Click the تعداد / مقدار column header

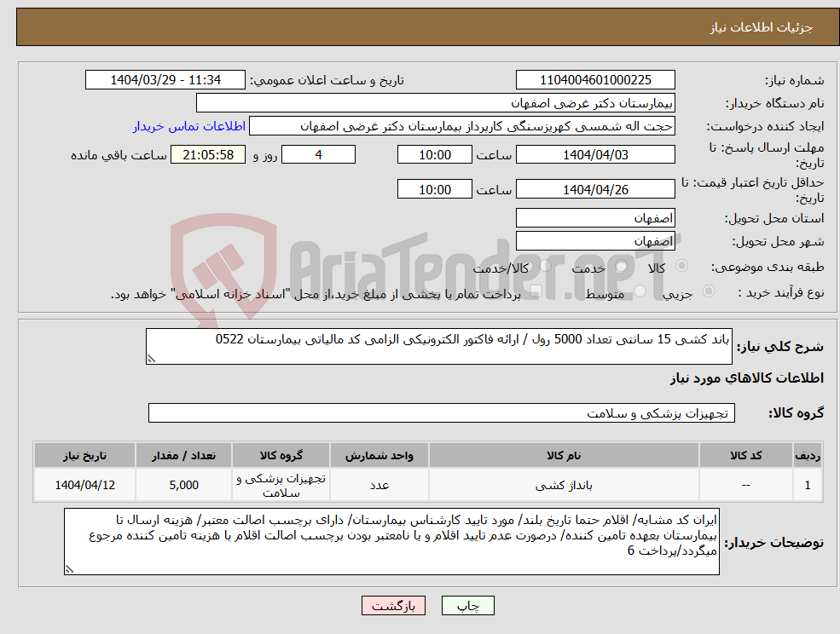pyautogui.click(x=183, y=455)
